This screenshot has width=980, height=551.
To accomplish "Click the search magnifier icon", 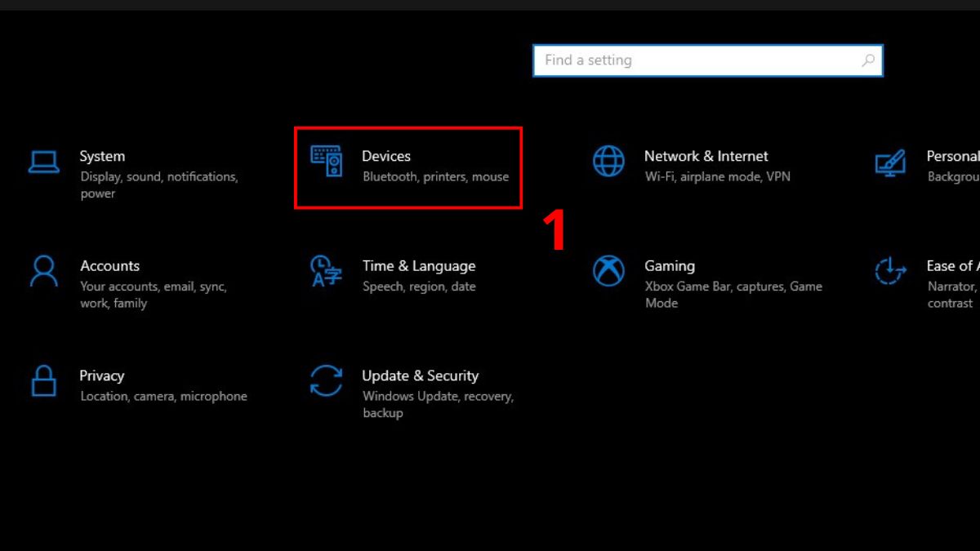I will pos(868,60).
